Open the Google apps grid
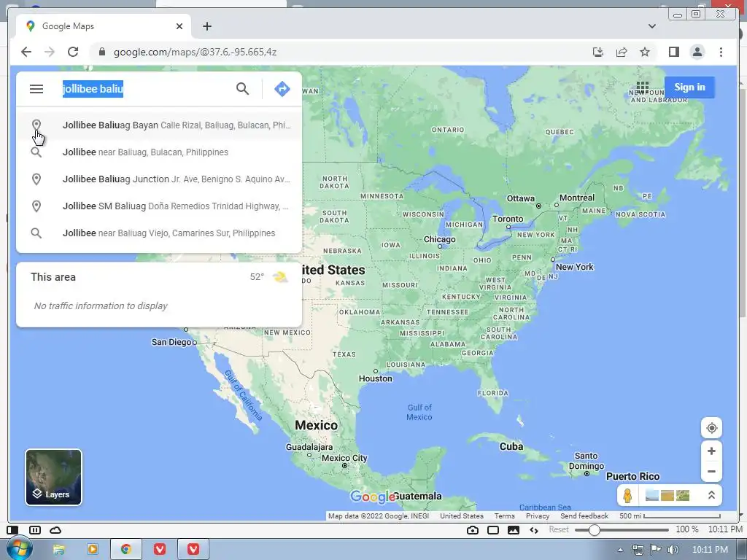 point(642,87)
